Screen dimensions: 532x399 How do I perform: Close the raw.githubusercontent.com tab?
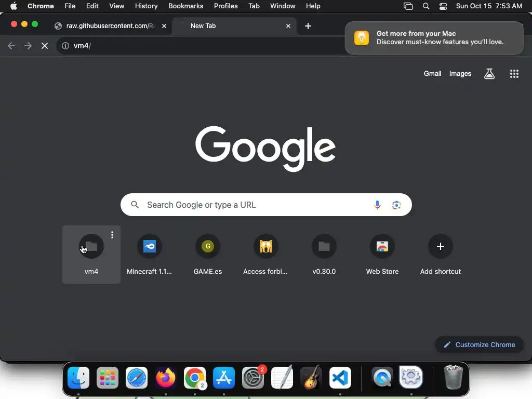click(x=164, y=26)
